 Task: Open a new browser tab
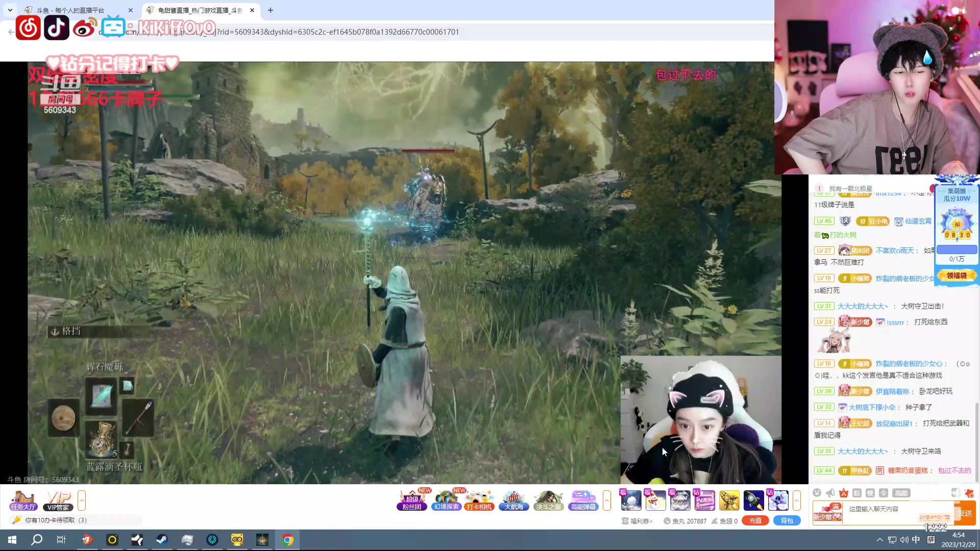coord(271,10)
